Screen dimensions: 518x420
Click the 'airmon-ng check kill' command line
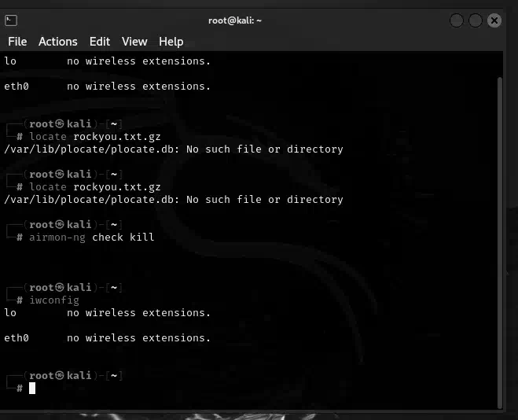91,238
